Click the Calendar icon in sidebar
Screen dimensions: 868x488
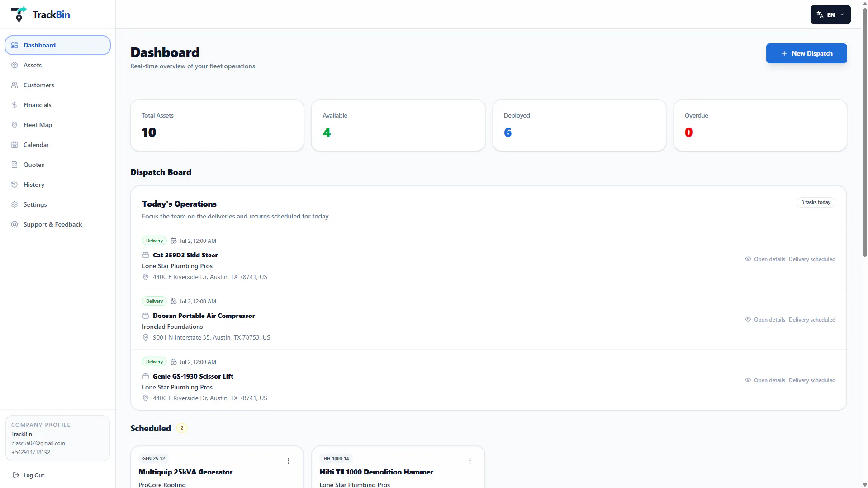pos(14,145)
